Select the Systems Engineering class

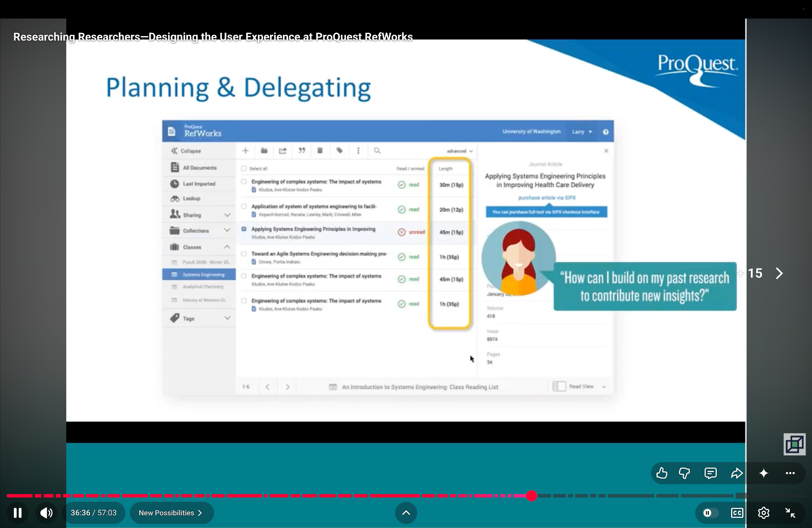click(199, 274)
